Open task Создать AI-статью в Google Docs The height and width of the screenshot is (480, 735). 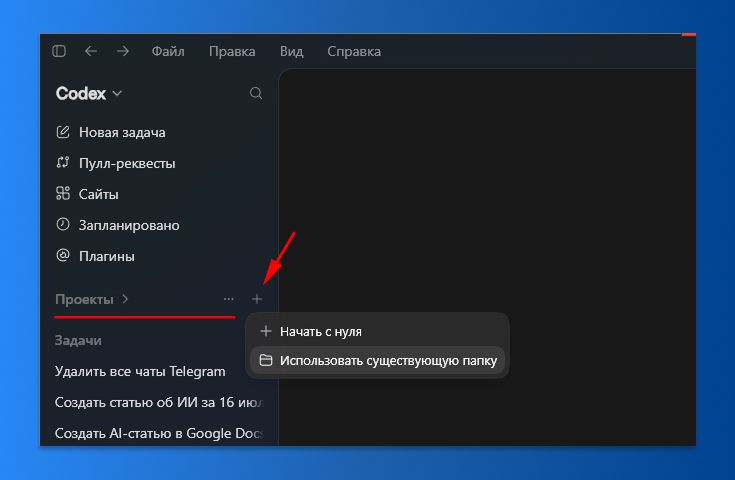click(x=158, y=433)
